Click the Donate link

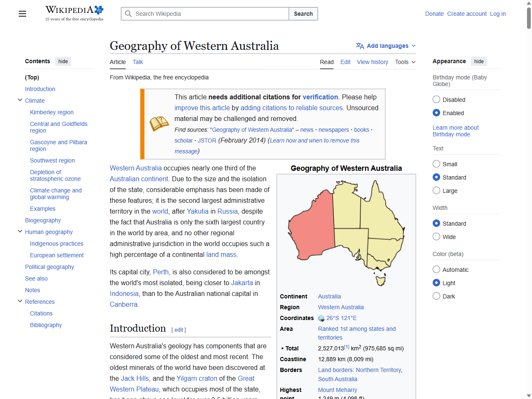434,14
